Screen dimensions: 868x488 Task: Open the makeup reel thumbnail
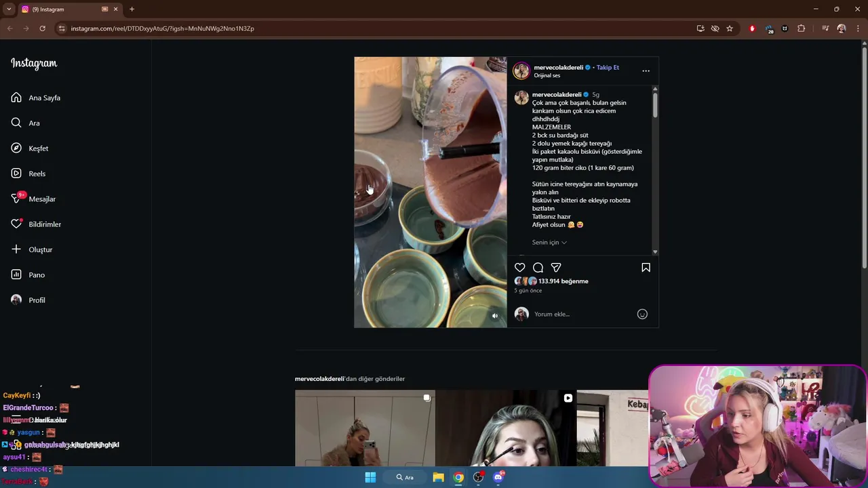click(505, 428)
